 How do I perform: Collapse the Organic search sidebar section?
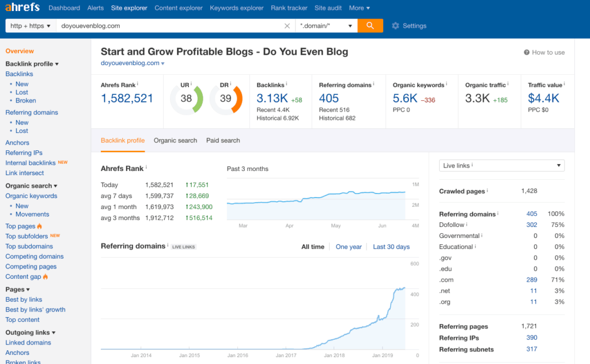pos(31,186)
